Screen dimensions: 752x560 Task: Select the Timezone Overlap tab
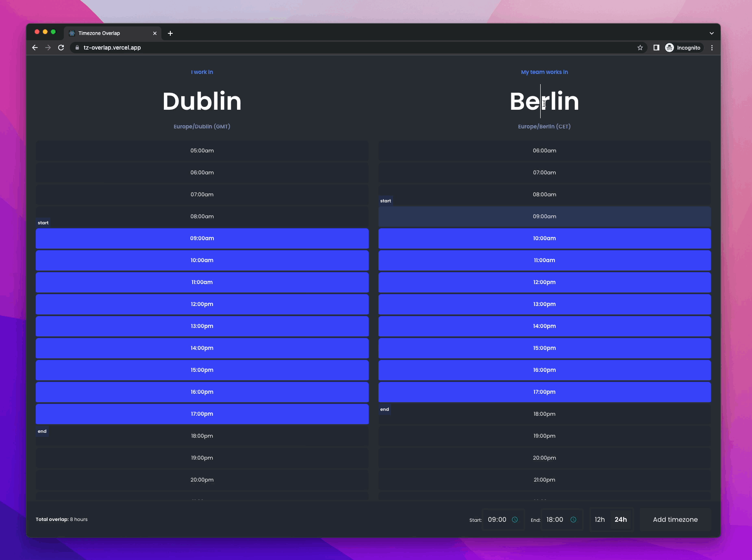[113, 33]
